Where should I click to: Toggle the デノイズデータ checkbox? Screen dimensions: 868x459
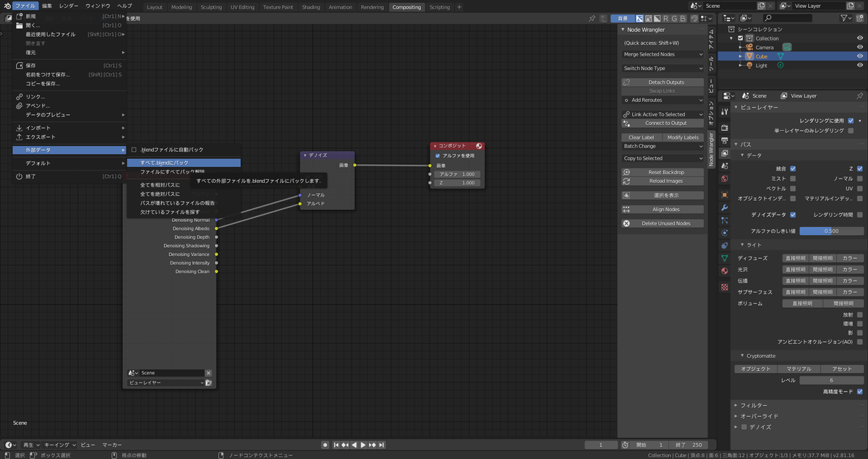pyautogui.click(x=793, y=215)
